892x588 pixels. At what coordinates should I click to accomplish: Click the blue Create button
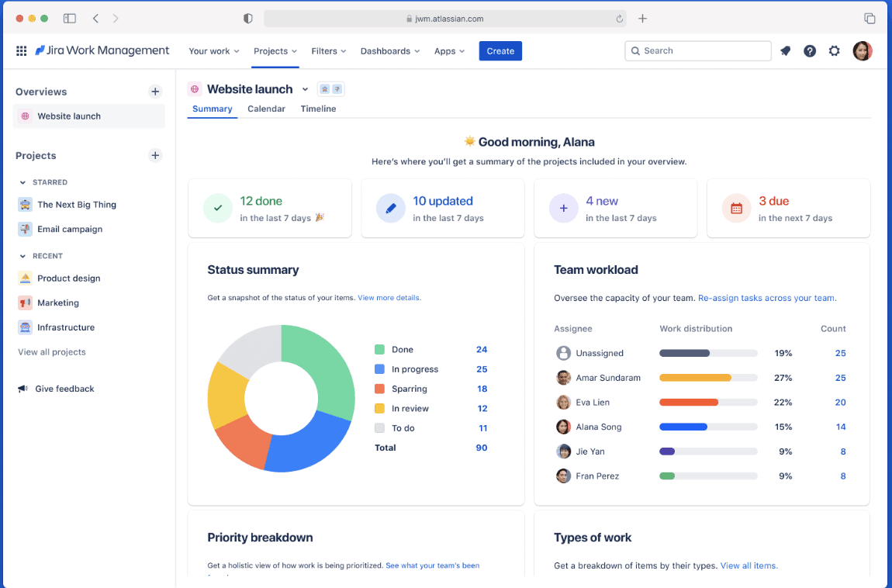500,51
